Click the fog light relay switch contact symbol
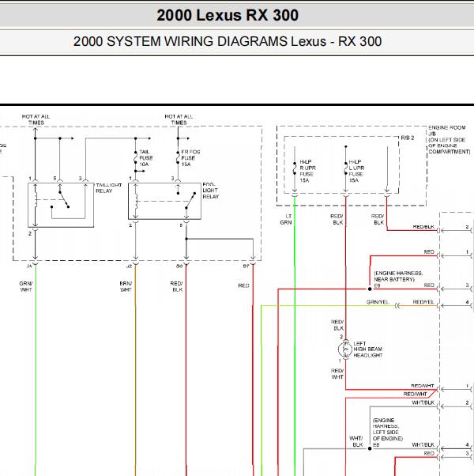The width and height of the screenshot is (474, 476). [189, 200]
